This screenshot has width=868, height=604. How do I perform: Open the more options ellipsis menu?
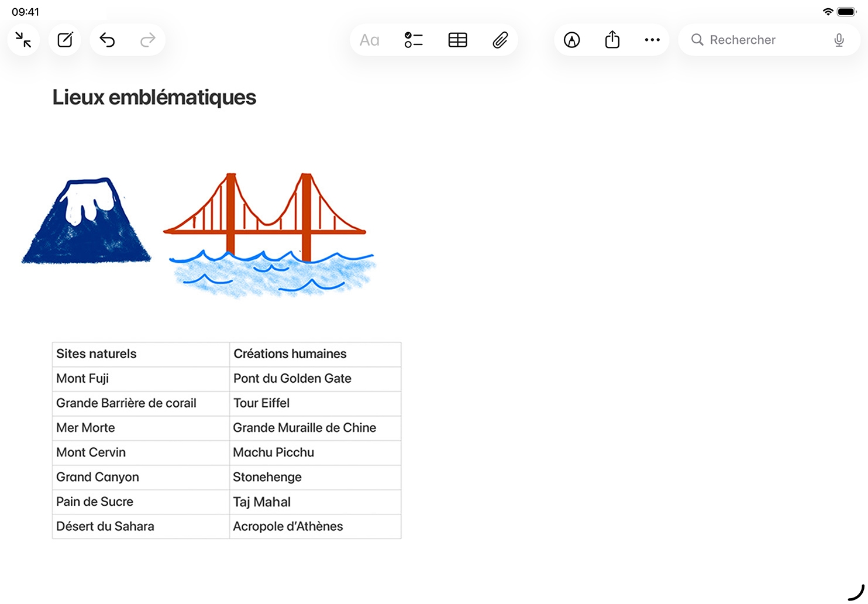pos(652,40)
